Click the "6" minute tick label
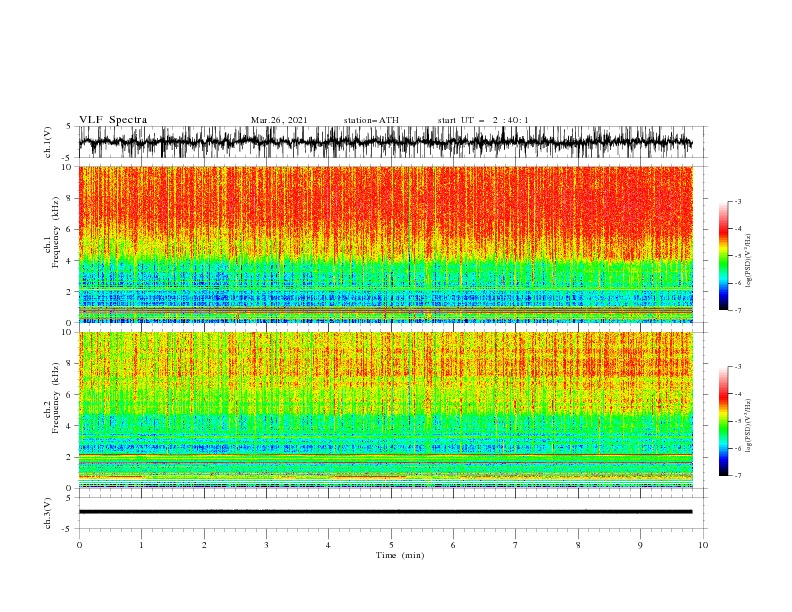Screen dimensions: 792x612 point(453,545)
